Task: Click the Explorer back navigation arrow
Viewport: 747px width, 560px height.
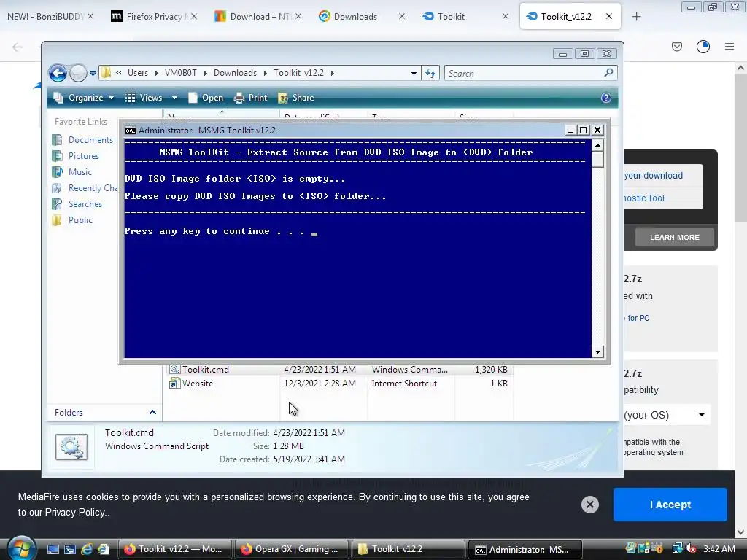Action: point(58,74)
